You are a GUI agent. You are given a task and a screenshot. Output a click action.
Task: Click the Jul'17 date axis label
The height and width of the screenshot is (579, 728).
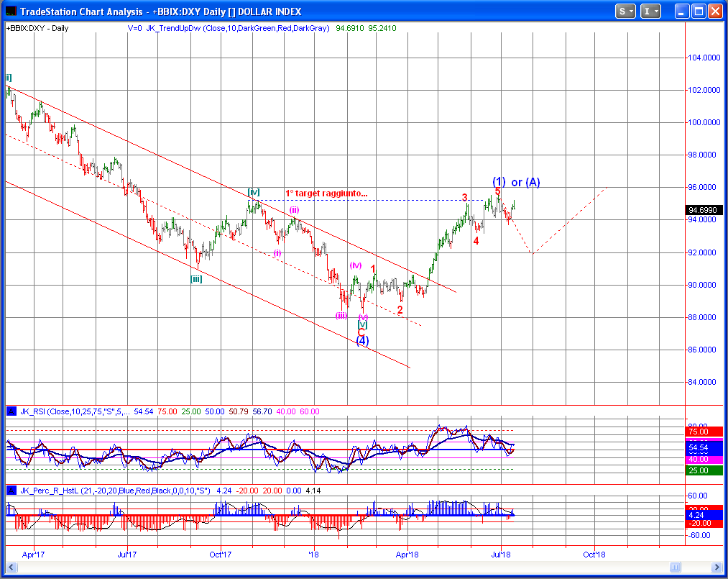pos(126,555)
